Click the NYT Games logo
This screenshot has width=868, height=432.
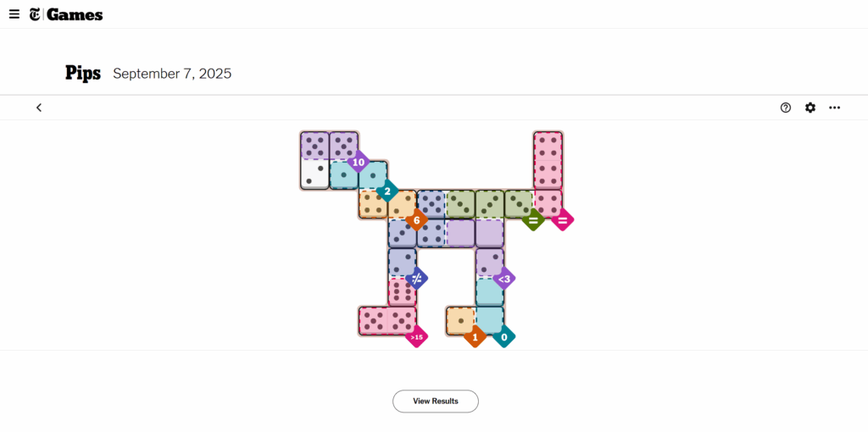click(x=66, y=14)
